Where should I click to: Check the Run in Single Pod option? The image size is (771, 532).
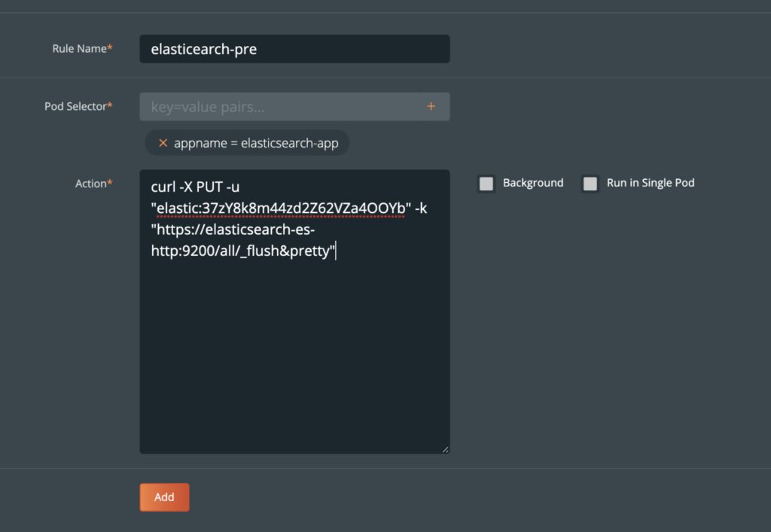590,183
